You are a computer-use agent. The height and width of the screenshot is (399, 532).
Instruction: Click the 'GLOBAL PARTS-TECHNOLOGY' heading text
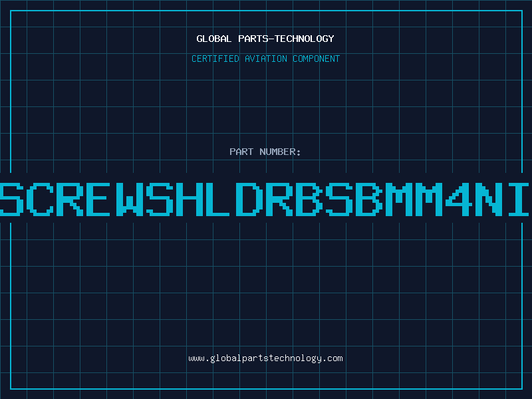pos(265,39)
